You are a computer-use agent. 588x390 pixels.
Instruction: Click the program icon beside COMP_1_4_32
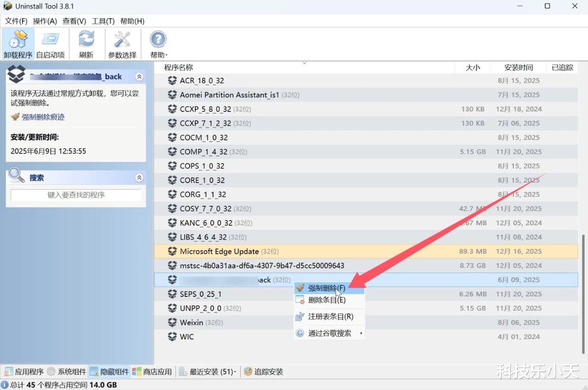pyautogui.click(x=172, y=152)
